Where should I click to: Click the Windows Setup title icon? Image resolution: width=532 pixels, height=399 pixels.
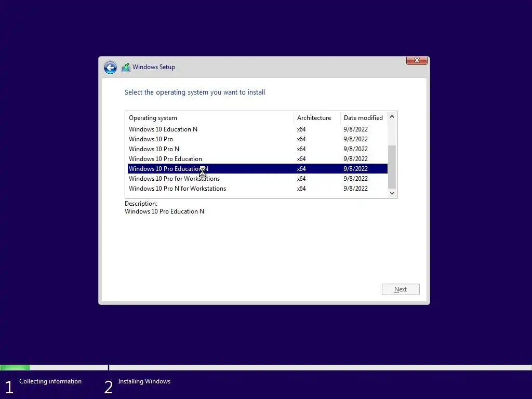click(x=126, y=68)
